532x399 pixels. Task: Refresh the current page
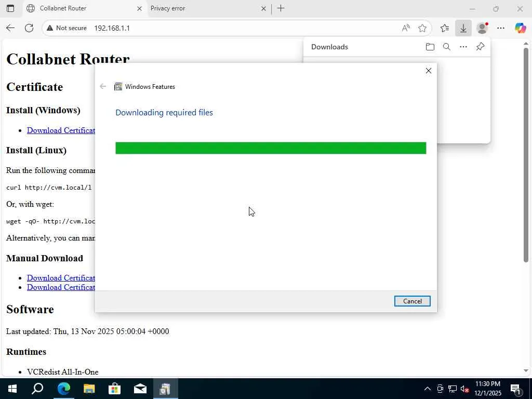(29, 28)
